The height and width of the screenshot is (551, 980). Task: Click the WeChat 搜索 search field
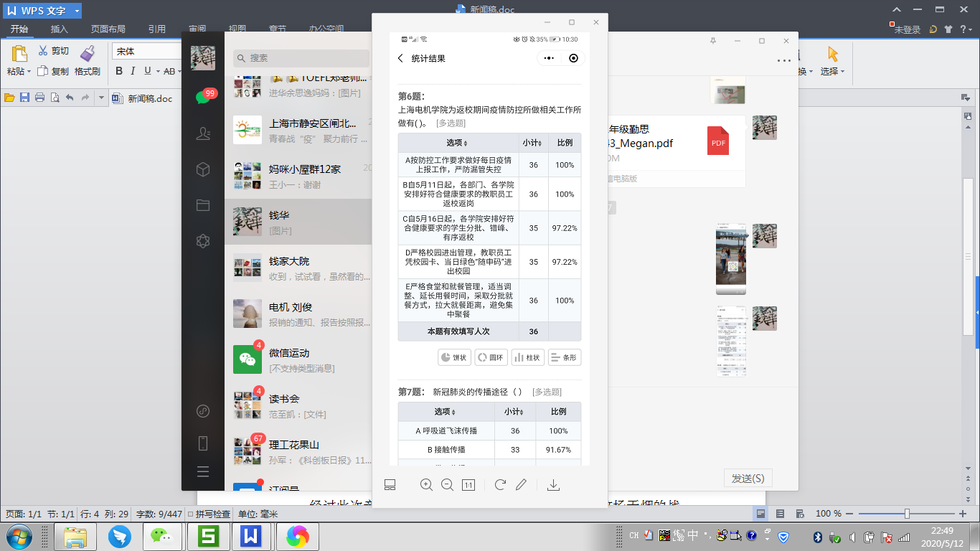301,58
